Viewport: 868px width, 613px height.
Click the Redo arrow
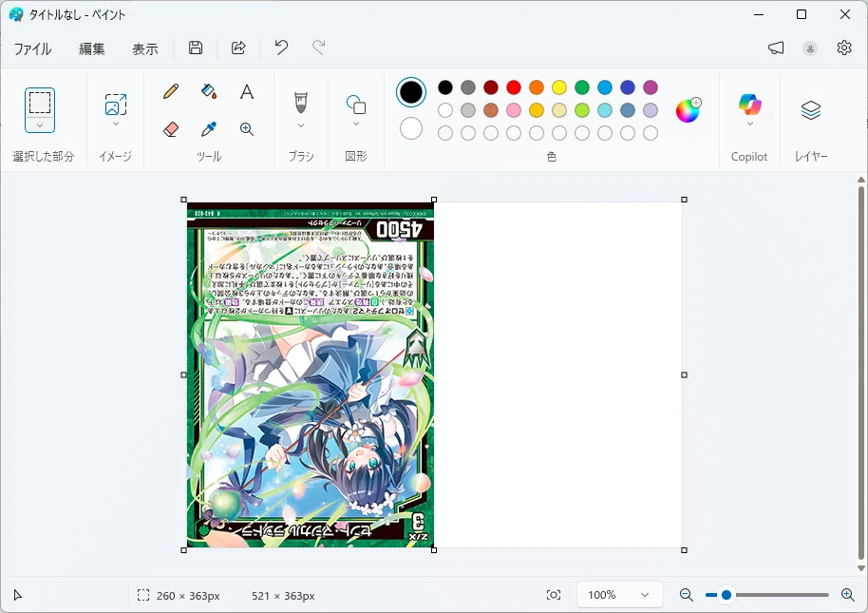pyautogui.click(x=318, y=48)
